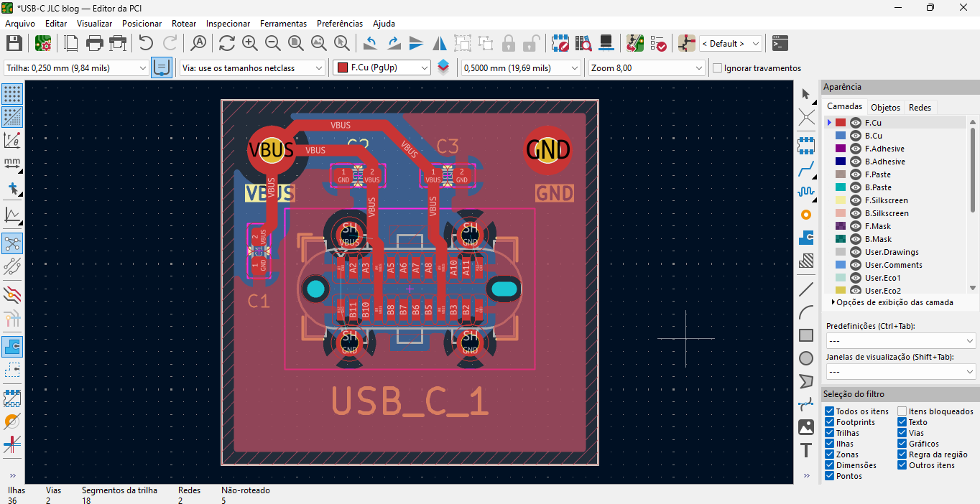Screen dimensions: 980x504
Task: Uncheck Vias filter checkbox
Action: click(x=902, y=433)
